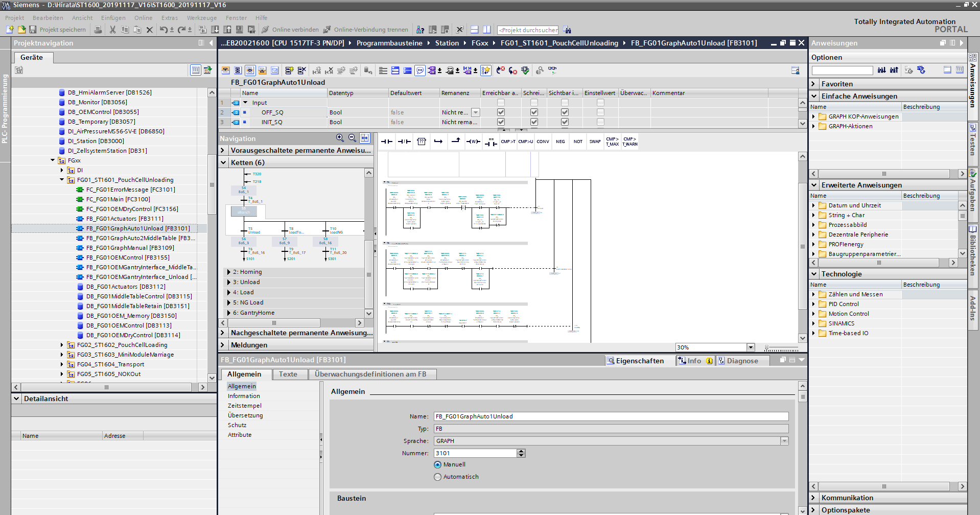Insert an empty box instruction
Image resolution: width=980 pixels, height=515 pixels.
[422, 142]
